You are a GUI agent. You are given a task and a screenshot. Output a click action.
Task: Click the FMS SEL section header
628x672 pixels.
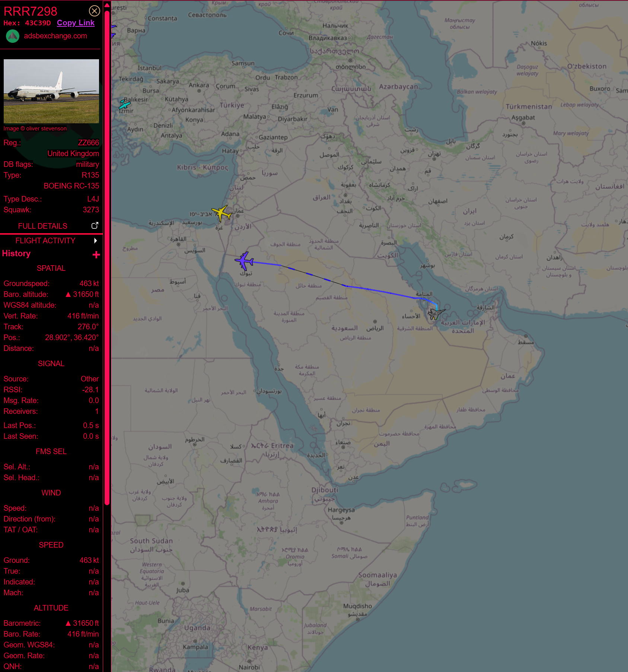[51, 451]
